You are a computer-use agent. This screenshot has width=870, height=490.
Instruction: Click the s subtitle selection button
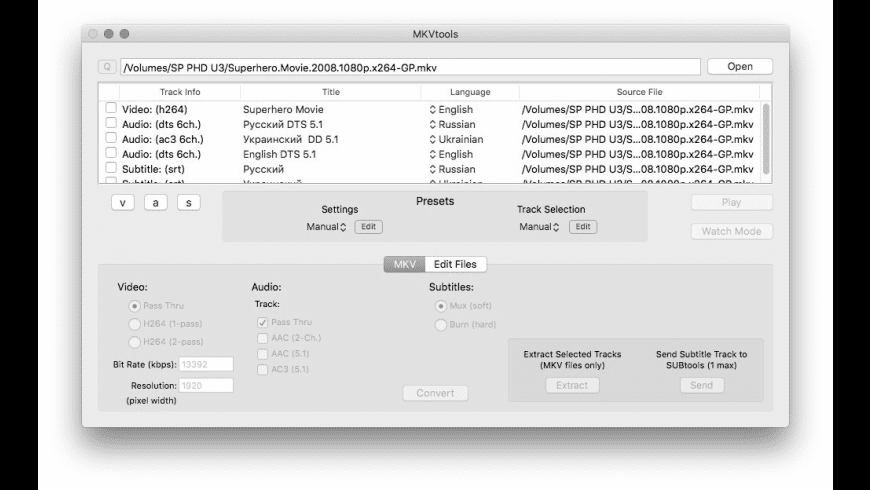(189, 203)
